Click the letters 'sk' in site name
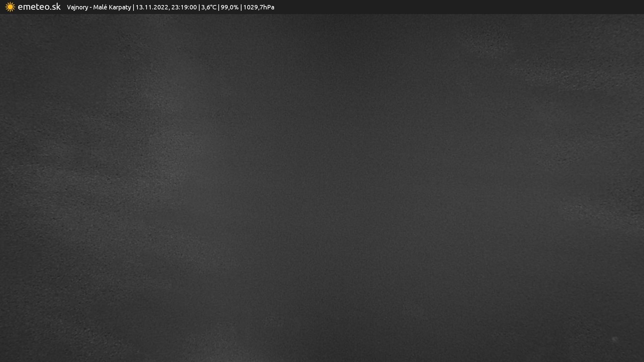 (x=56, y=7)
